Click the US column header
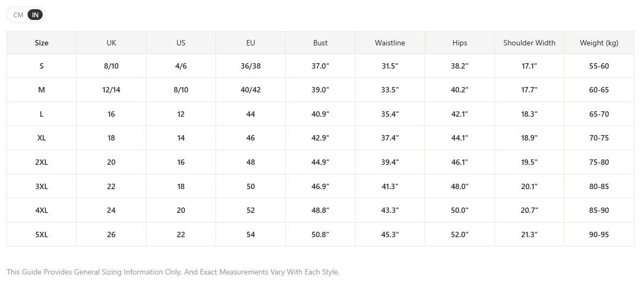Viewport: 644px width, 288px height. click(180, 43)
